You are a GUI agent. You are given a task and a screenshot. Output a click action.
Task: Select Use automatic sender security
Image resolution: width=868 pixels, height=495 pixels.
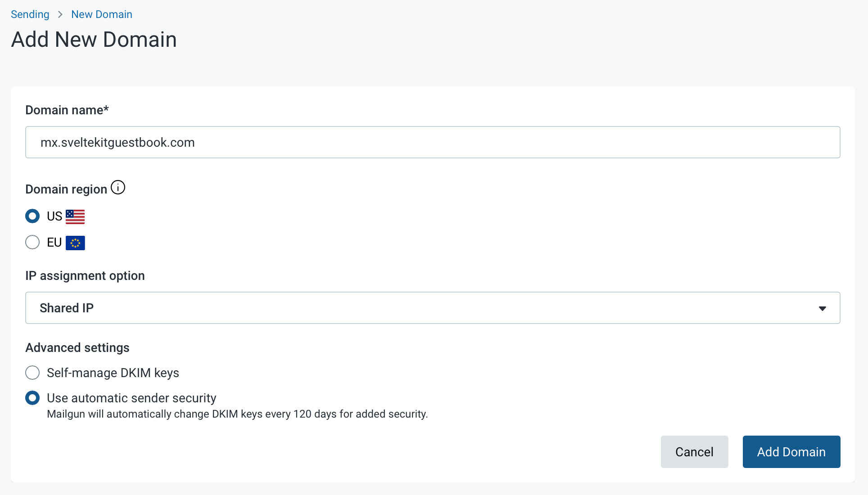click(x=32, y=398)
